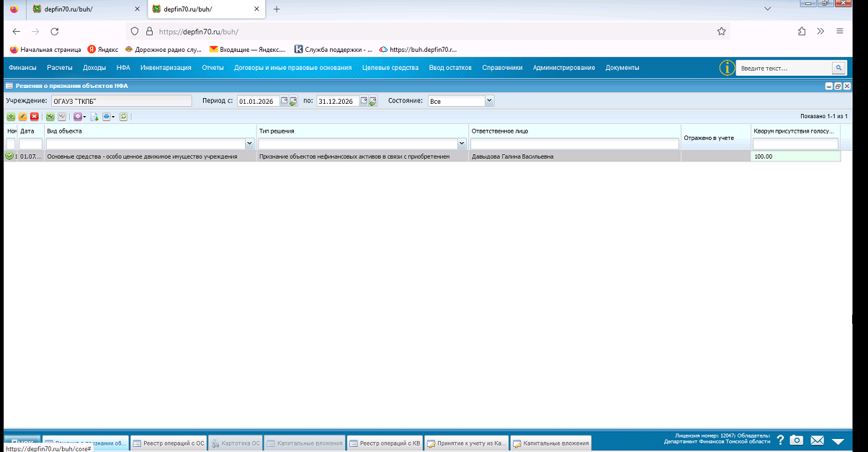The height and width of the screenshot is (452, 868).
Task: Click the orange edit record icon
Action: click(x=22, y=116)
